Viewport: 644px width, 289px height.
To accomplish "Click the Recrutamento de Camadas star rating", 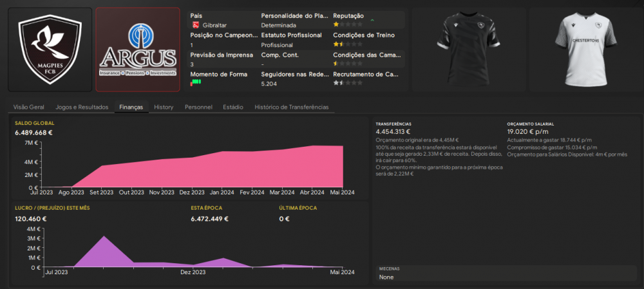I will (348, 82).
